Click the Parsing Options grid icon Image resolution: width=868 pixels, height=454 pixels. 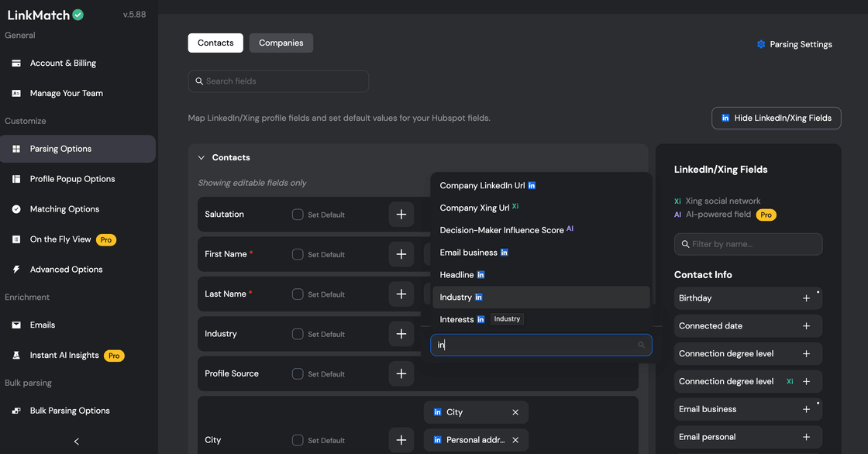tap(16, 149)
